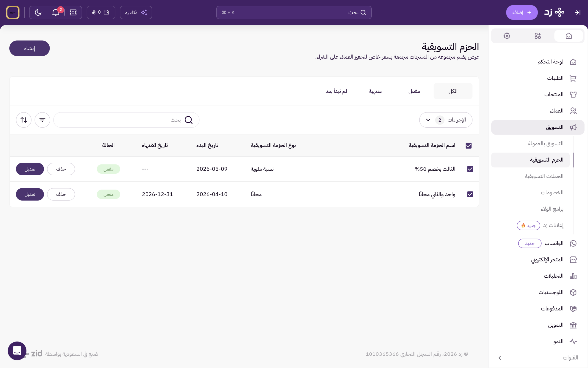The width and height of the screenshot is (588, 368).
Task: Click the bundle type نسبة مئوية
Action: pos(262,169)
